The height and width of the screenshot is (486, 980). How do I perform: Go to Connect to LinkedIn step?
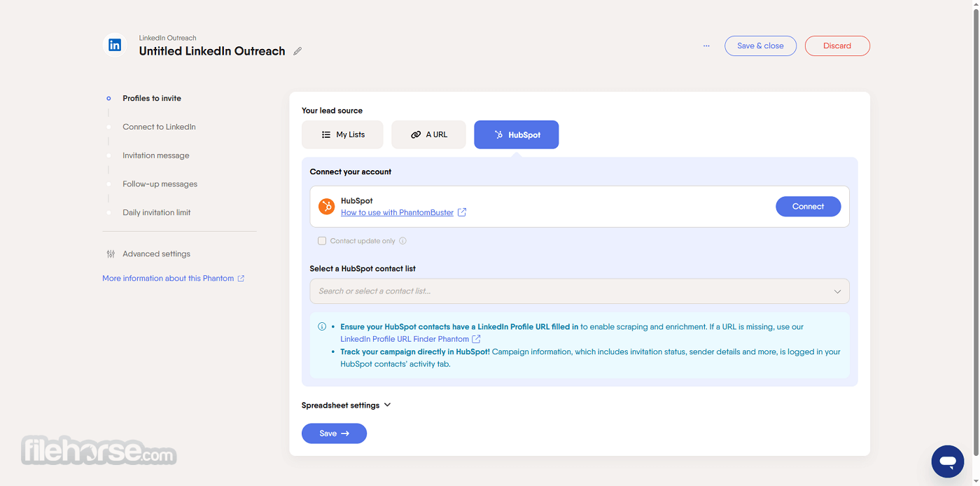159,127
